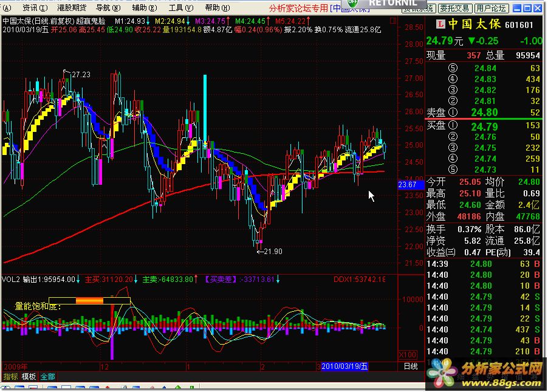Click the DDX1 indicator value
The image size is (548, 392).
tap(360, 280)
